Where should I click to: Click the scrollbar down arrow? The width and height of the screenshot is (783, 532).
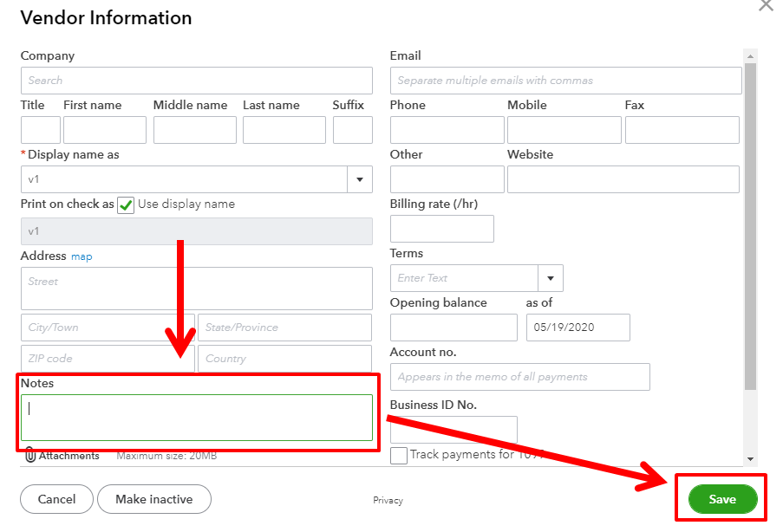[751, 458]
